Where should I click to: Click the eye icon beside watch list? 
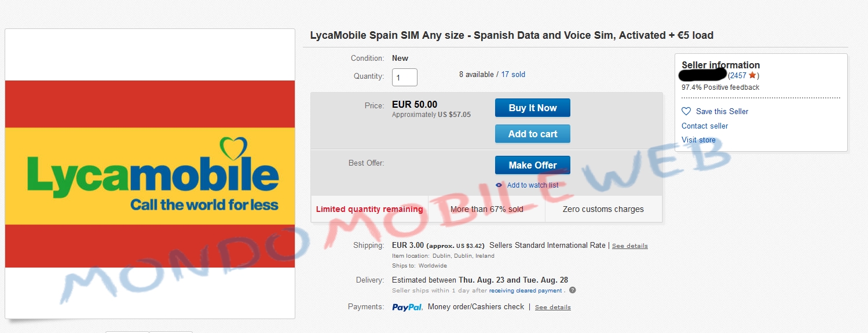pos(499,185)
